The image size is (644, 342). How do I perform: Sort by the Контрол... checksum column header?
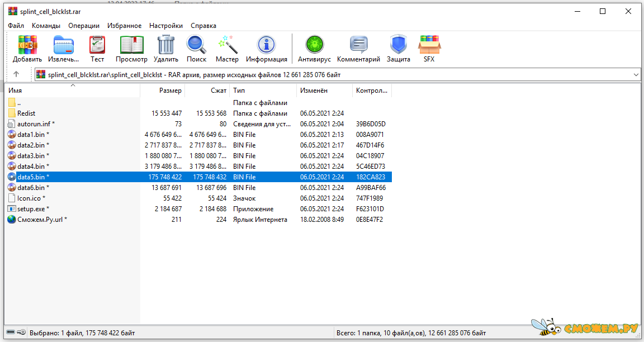pos(372,91)
